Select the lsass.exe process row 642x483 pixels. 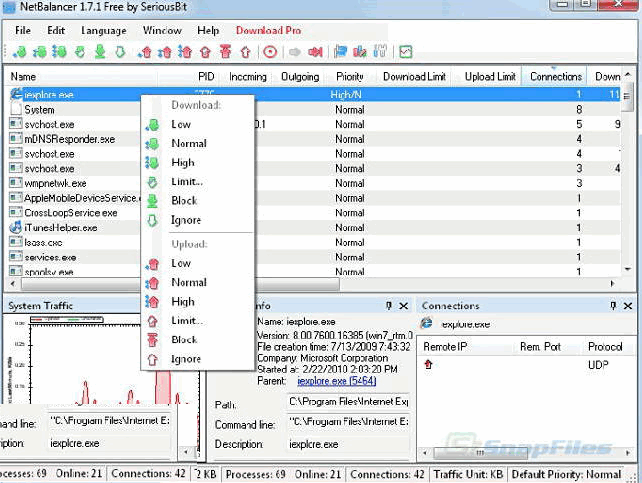click(314, 242)
